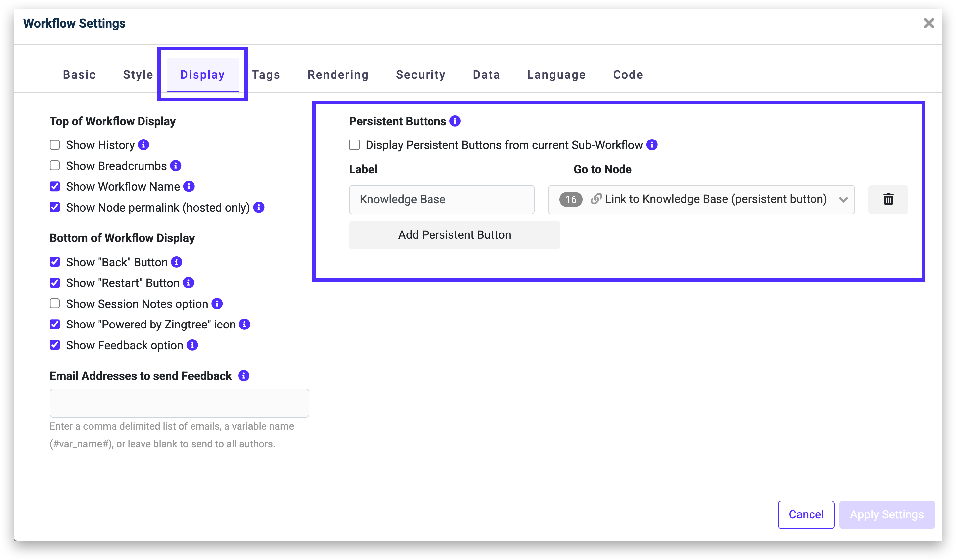This screenshot has width=956, height=560.
Task: Click the Label field containing Knowledge Base
Action: coord(441,200)
